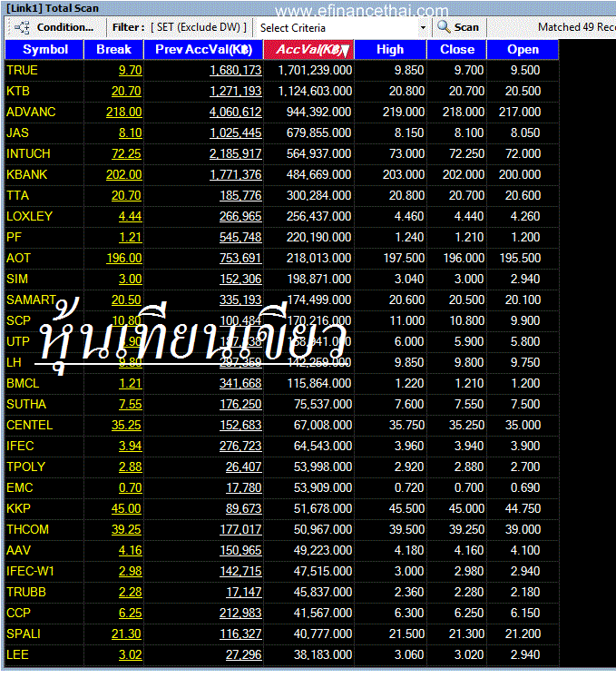This screenshot has width=616, height=678.
Task: Select the KKP symbol
Action: click(18, 508)
